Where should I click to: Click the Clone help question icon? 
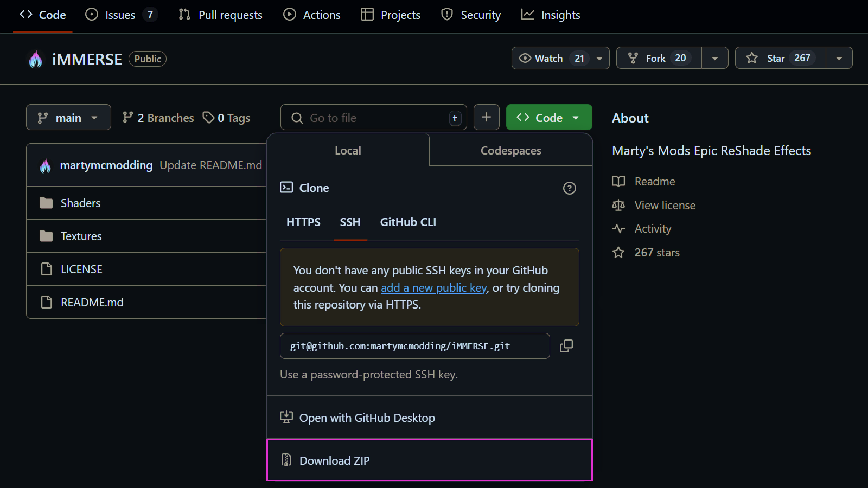[569, 188]
